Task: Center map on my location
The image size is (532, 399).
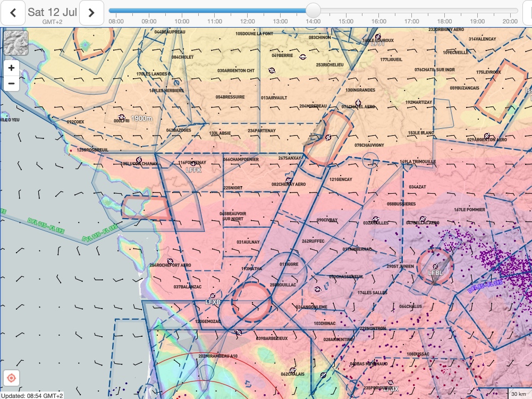Action: point(12,378)
